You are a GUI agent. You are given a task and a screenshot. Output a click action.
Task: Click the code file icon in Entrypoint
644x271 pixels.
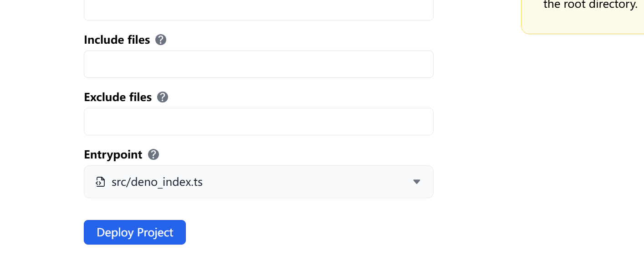coord(100,182)
